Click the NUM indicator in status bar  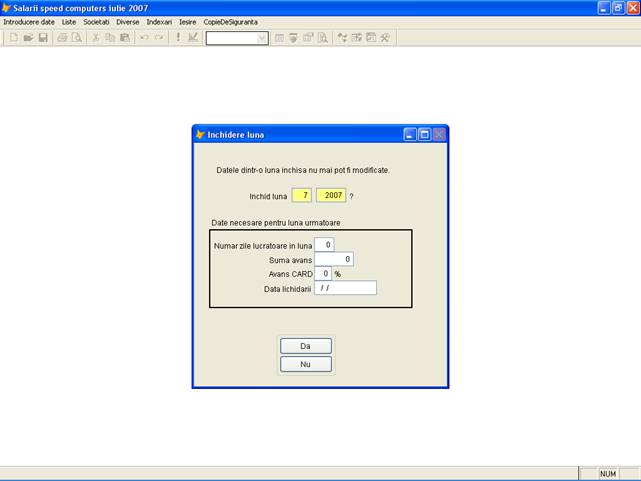(x=608, y=474)
